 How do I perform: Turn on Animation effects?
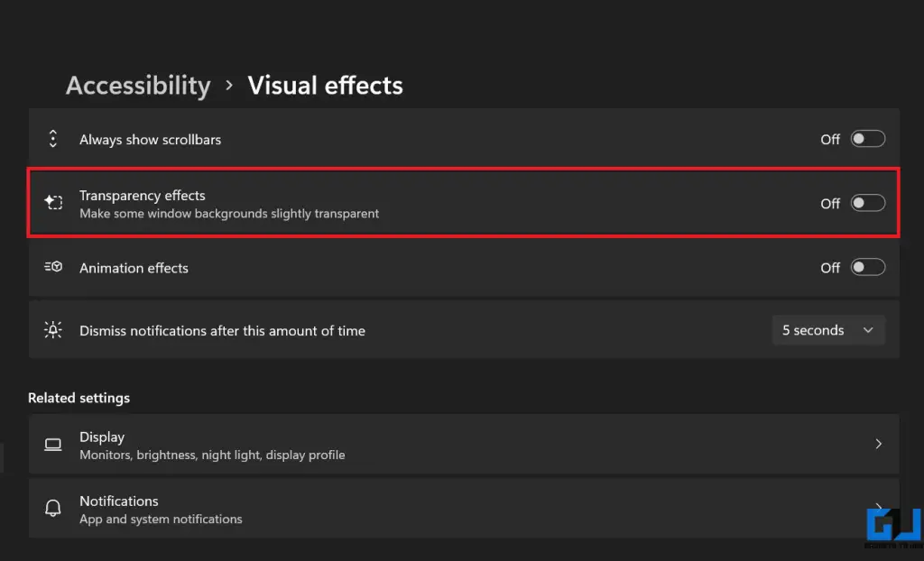click(x=867, y=266)
